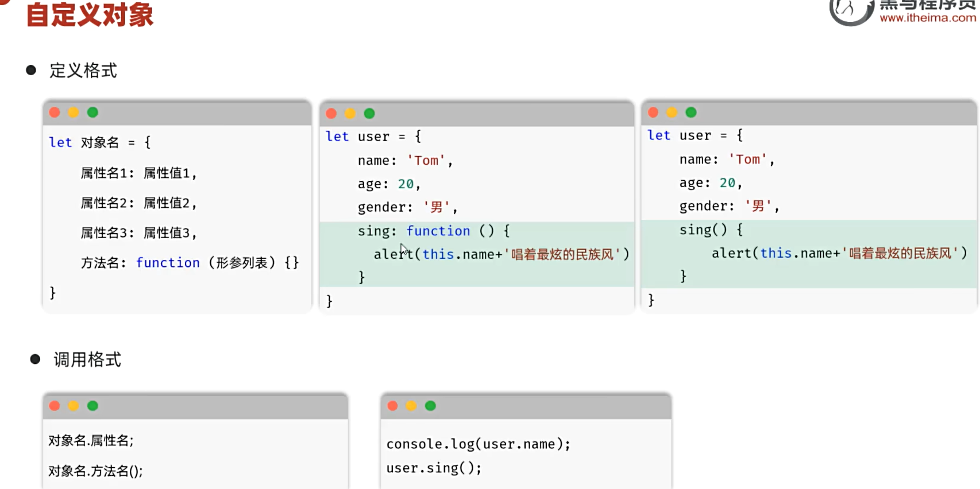
Task: Select the 定义格式 section heading
Action: coord(83,71)
